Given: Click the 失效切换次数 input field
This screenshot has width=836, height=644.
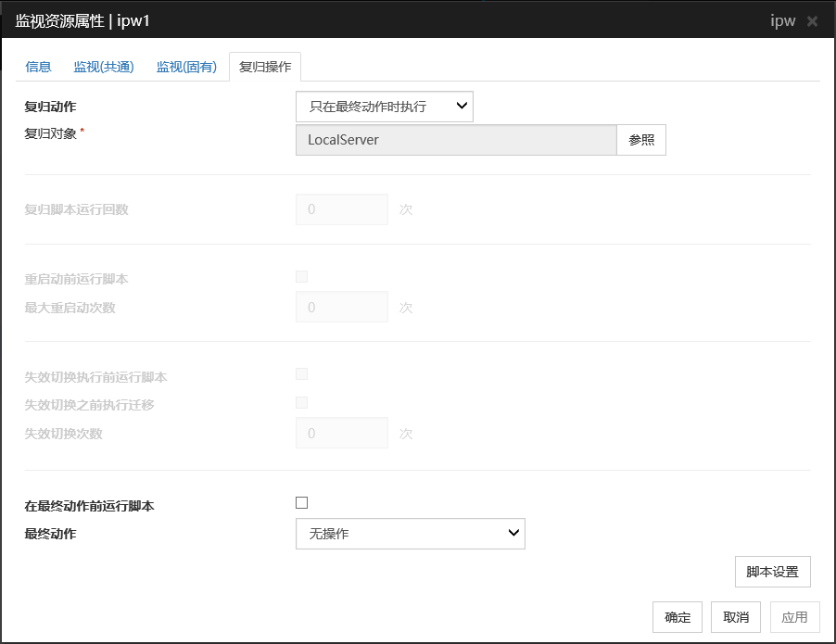Looking at the screenshot, I should [x=341, y=434].
